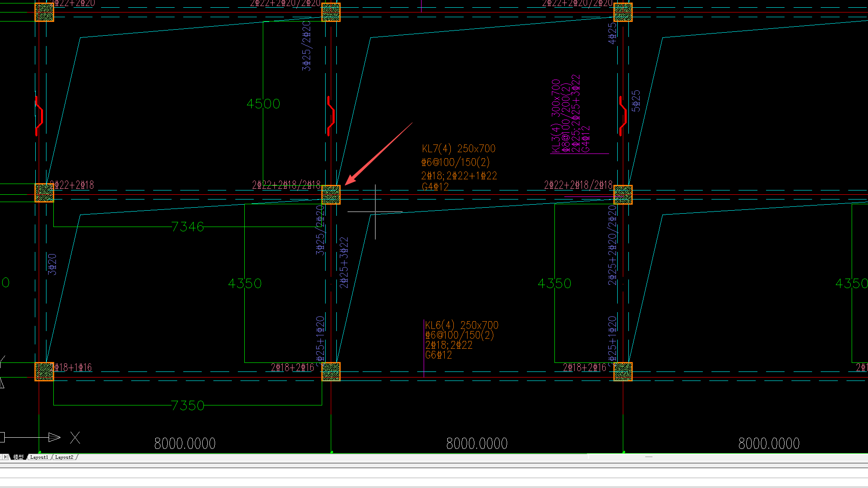Select the column beside the 2⌀18+1⌀16 label

tap(44, 371)
